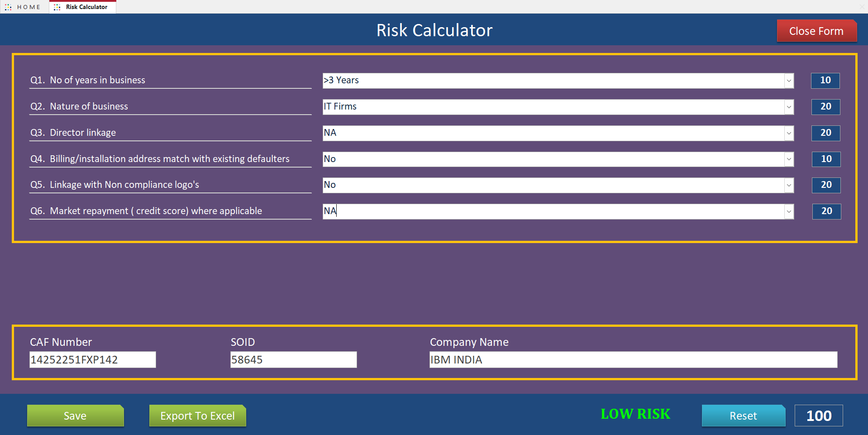Expand the Director linkage selection list
The image size is (868, 435).
tap(789, 133)
